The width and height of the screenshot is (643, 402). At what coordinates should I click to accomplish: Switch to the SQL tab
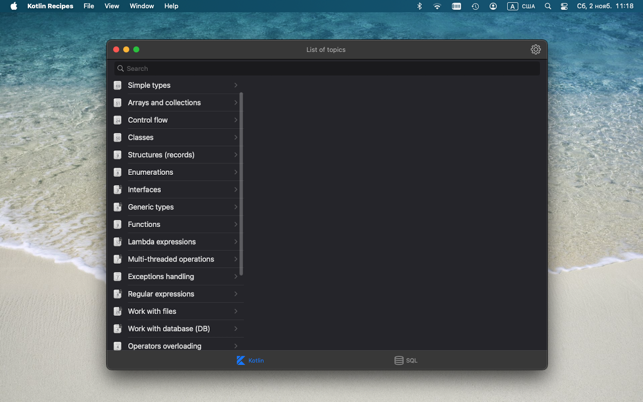[x=406, y=361]
